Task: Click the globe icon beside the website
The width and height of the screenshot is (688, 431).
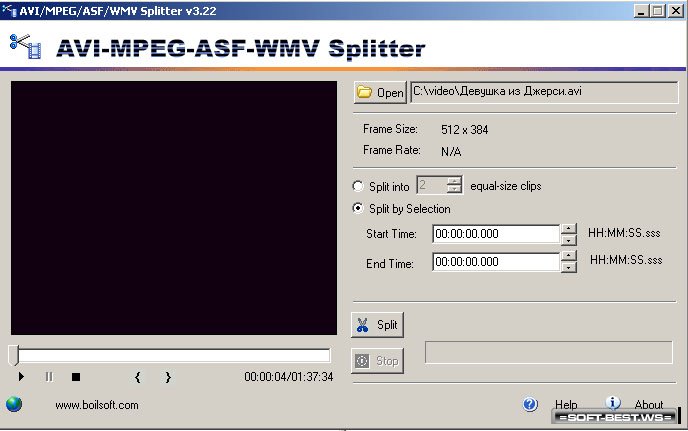Action: [14, 404]
